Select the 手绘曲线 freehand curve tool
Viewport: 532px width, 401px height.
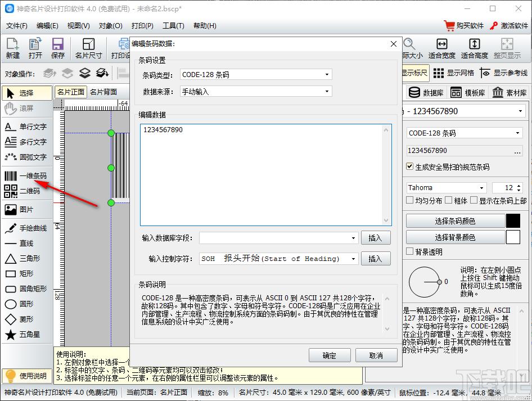tap(27, 228)
